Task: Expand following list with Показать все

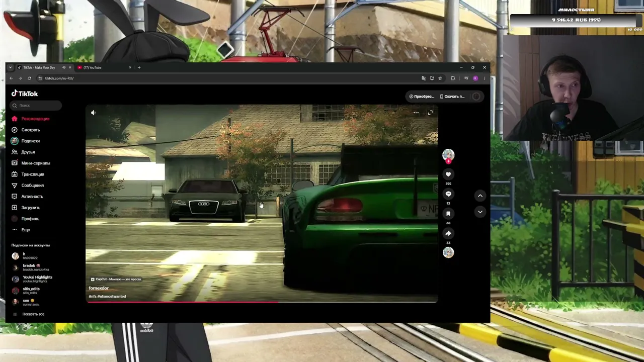Action: point(33,314)
